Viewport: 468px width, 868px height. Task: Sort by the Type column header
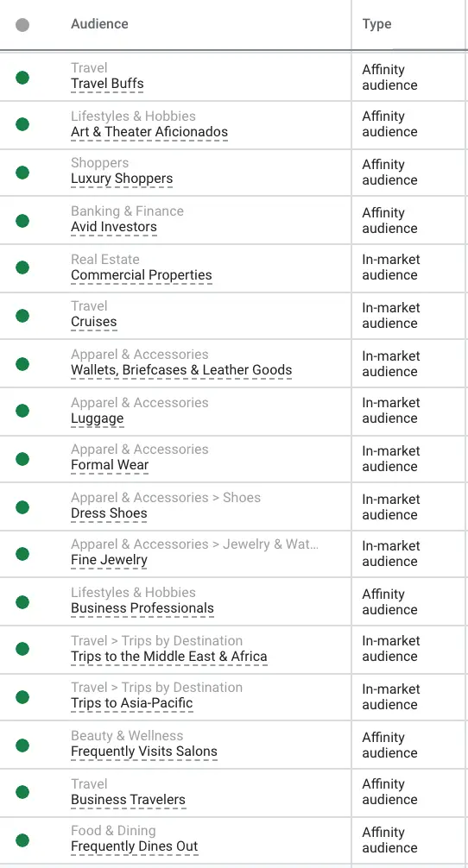(x=376, y=24)
